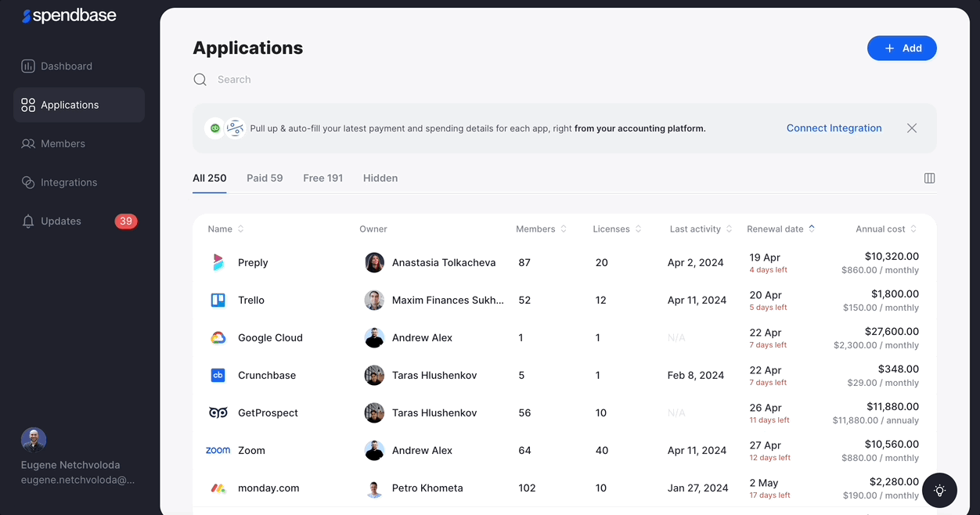Switch to the Paid 59 tab
The height and width of the screenshot is (515, 980).
coord(265,178)
